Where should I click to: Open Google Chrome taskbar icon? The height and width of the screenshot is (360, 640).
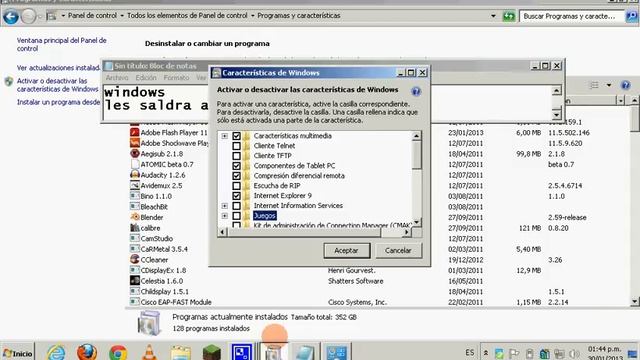[118, 352]
